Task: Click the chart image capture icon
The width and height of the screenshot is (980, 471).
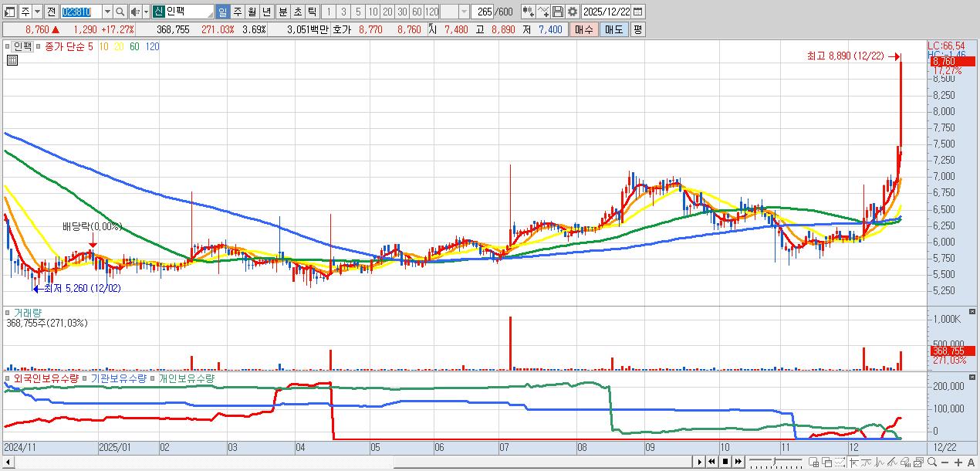Action: 918,463
